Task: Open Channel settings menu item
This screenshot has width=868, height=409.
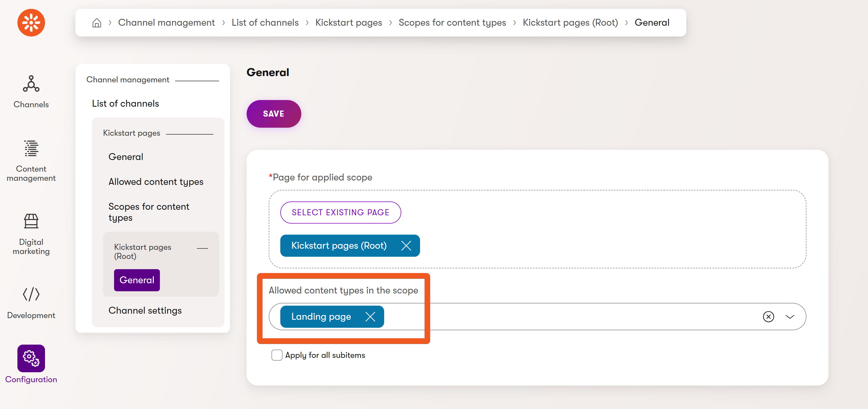Action: pos(145,310)
